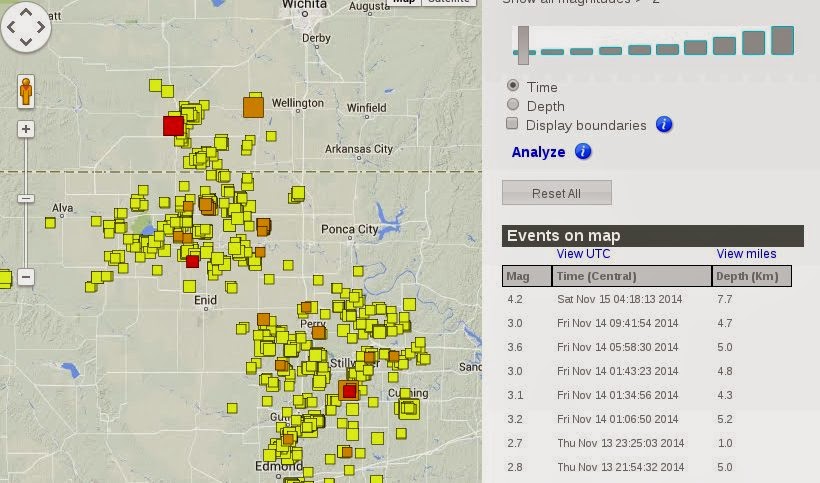Click the Street View pegman icon

pos(26,91)
